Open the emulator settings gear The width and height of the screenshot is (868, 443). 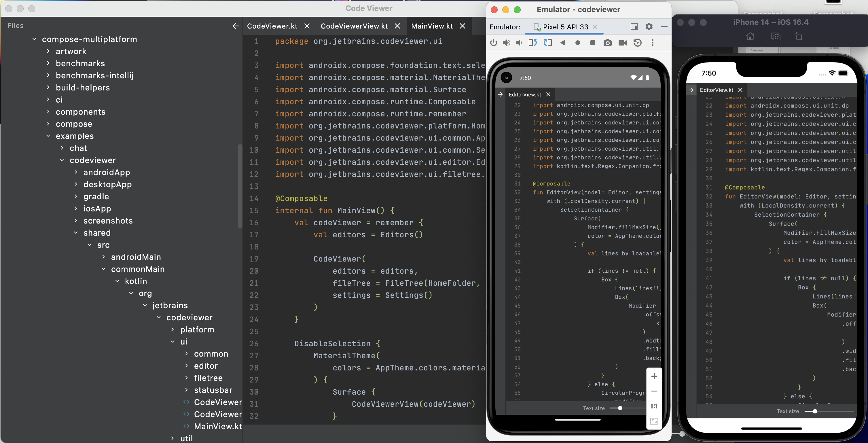coord(649,26)
